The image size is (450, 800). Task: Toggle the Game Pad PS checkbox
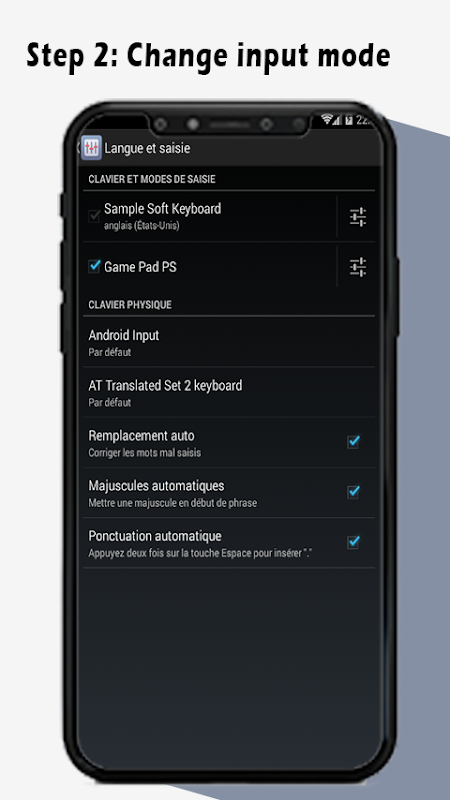click(x=94, y=266)
